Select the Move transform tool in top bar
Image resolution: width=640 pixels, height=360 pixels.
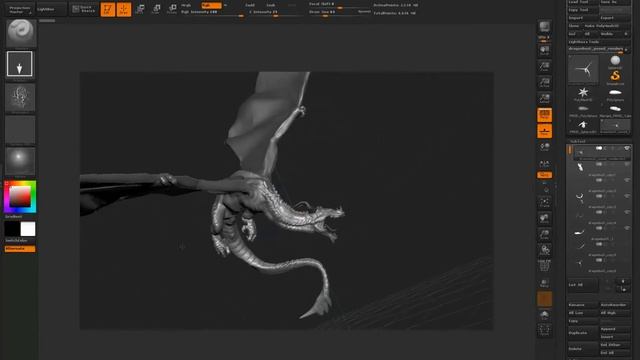pos(140,9)
